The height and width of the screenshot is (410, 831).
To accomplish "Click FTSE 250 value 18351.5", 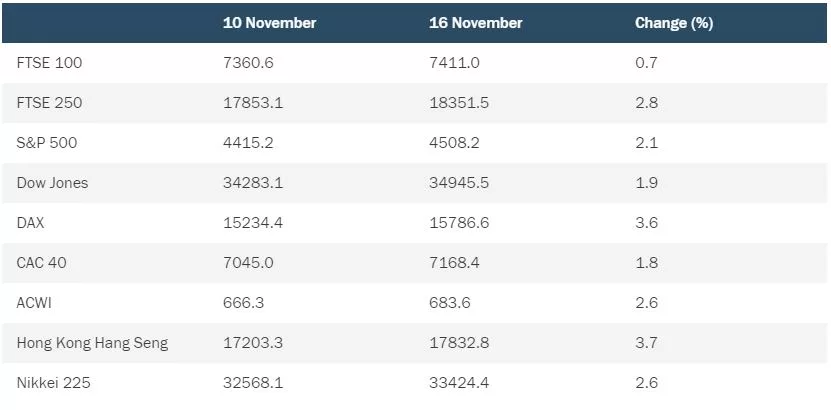I will point(459,103).
